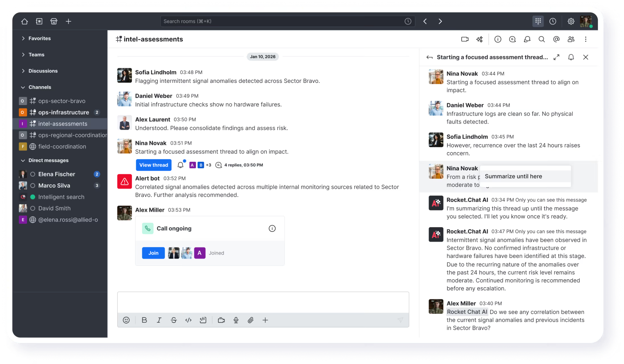Toggle thread follow bell in panel header
The height and width of the screenshot is (364, 624).
(571, 57)
